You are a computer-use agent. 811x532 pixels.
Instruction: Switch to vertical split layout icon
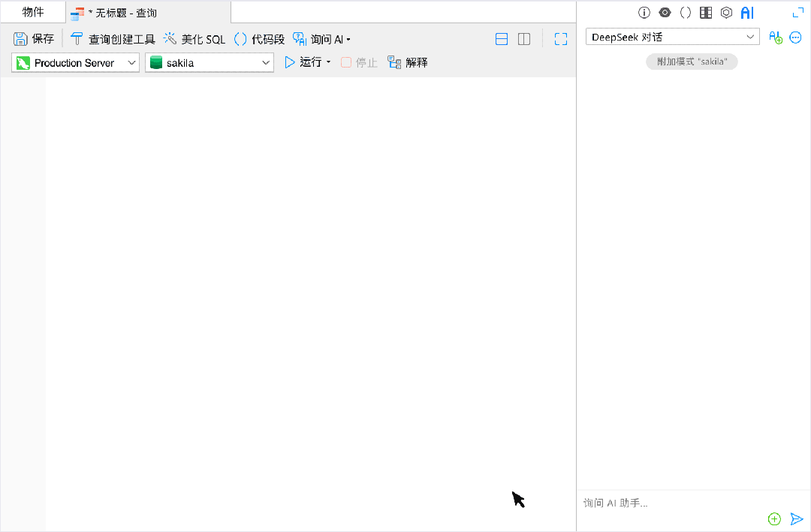(x=524, y=39)
